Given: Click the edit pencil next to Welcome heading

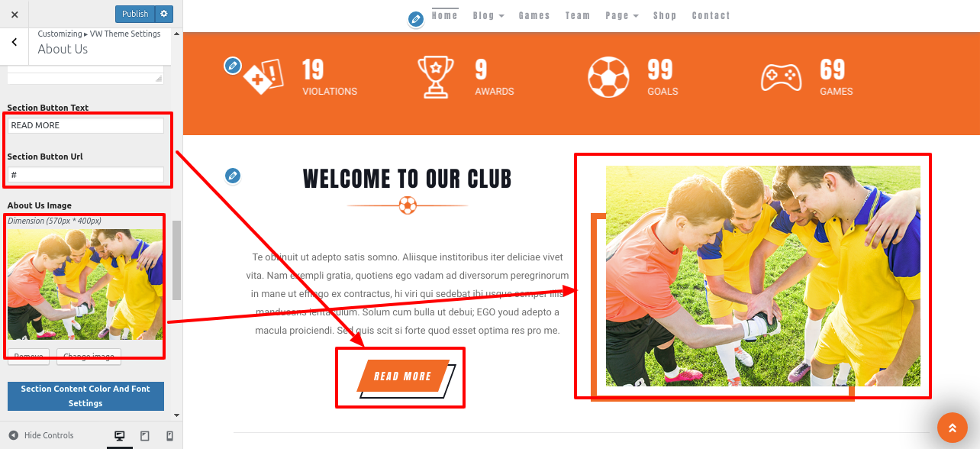Looking at the screenshot, I should point(233,176).
